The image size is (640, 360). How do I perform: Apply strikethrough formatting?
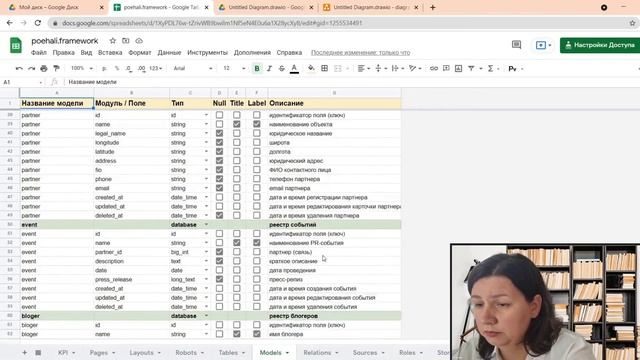pyautogui.click(x=281, y=69)
